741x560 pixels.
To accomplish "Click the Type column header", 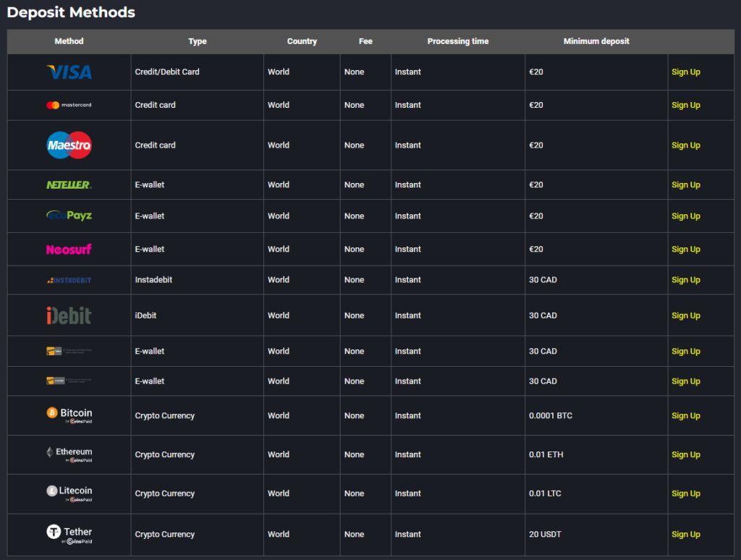I will click(x=198, y=41).
